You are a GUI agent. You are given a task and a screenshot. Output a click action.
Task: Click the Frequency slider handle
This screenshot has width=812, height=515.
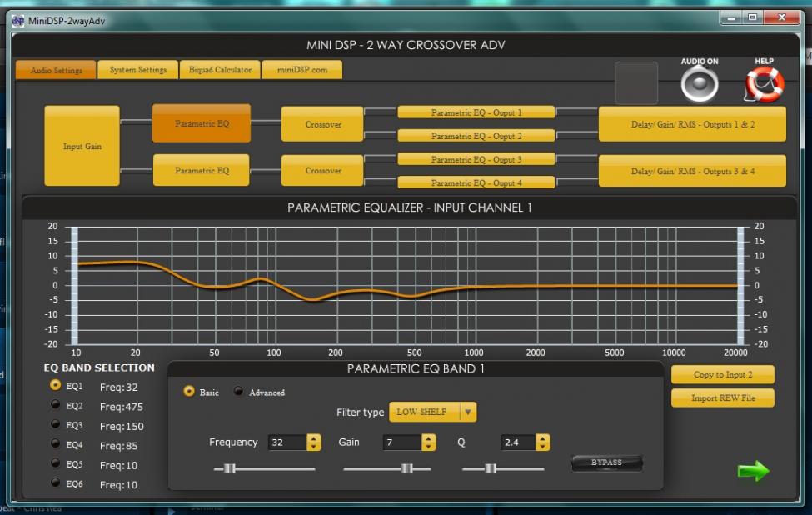pos(230,469)
